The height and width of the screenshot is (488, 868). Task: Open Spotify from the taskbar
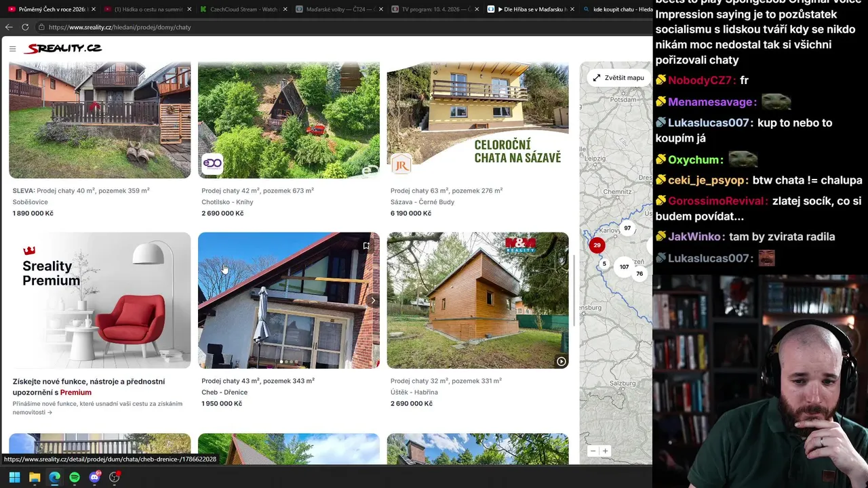point(75,477)
